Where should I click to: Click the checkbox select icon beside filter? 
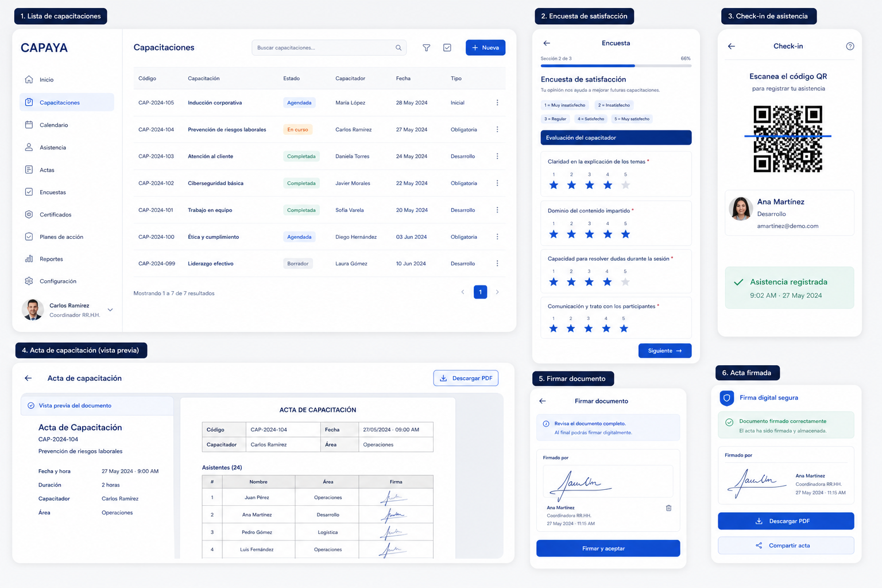(447, 48)
